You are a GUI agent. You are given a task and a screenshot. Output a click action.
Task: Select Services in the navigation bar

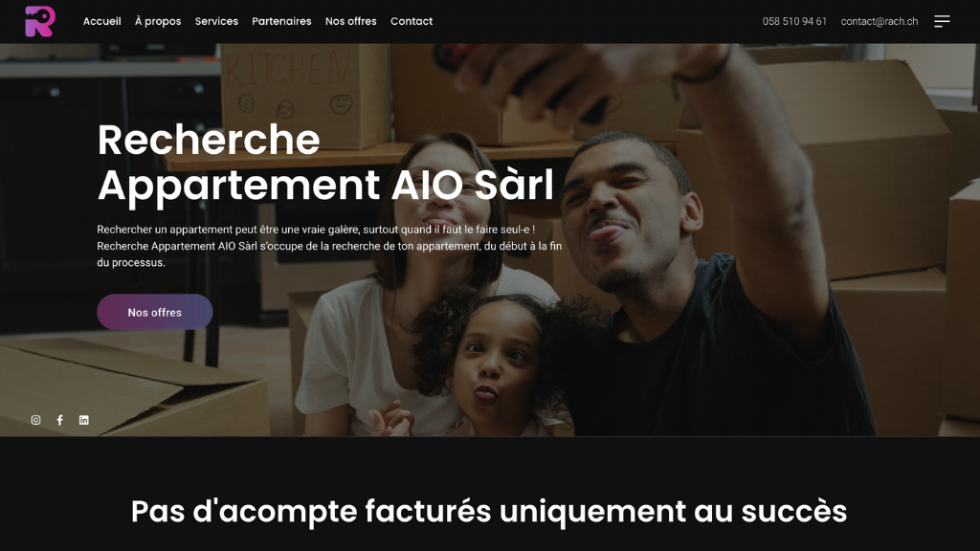point(216,21)
